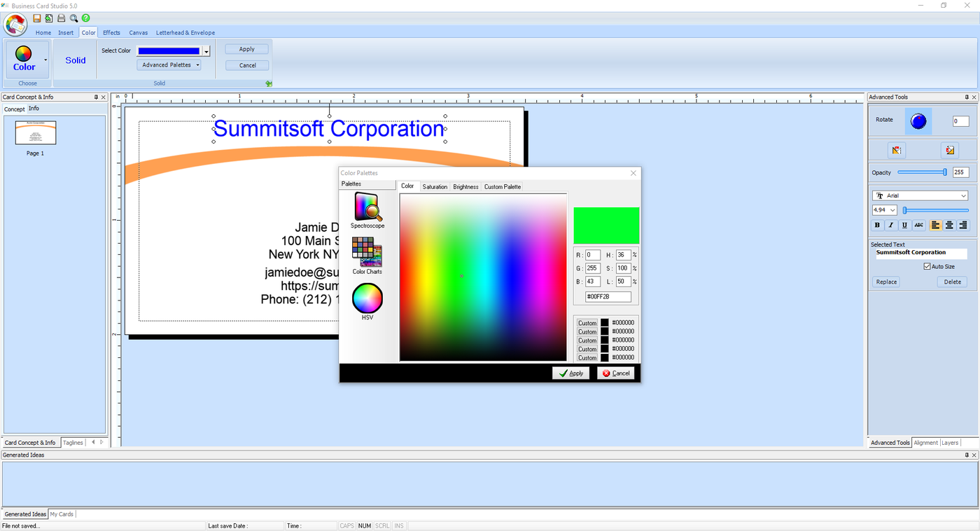Screen dimensions: 980x531
Task: Open help with the green question mark icon
Action: [85, 18]
